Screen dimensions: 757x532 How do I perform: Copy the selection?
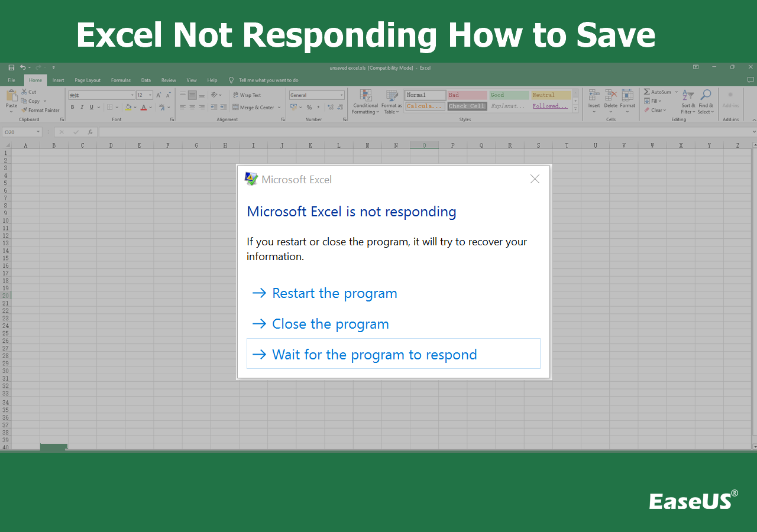(x=24, y=101)
